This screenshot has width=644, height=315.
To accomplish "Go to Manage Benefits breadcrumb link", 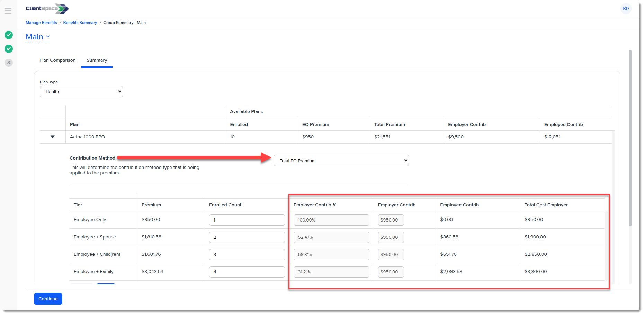I will click(41, 22).
